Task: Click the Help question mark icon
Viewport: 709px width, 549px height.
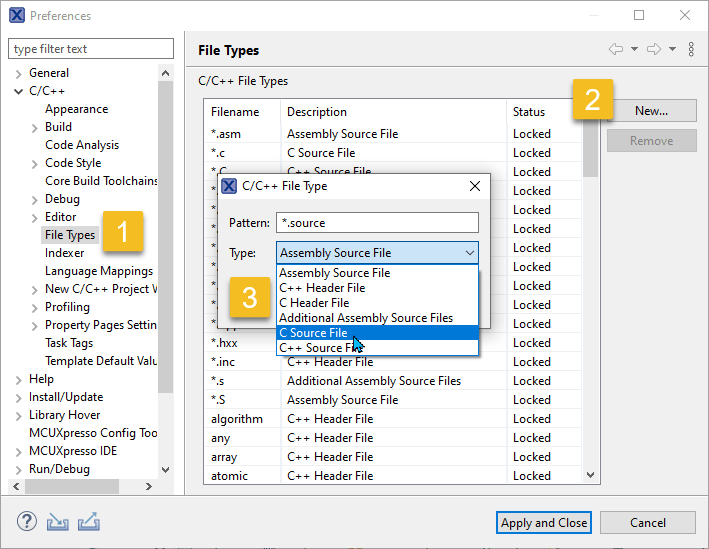Action: click(x=27, y=522)
